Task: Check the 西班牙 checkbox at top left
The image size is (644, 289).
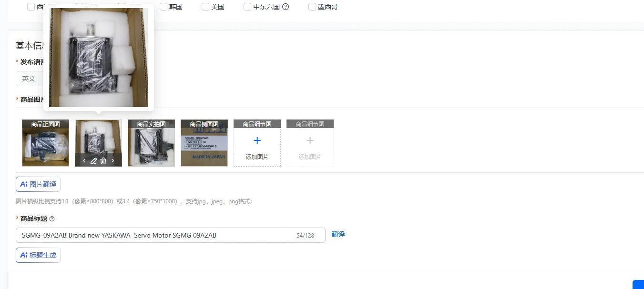Action: (x=31, y=7)
